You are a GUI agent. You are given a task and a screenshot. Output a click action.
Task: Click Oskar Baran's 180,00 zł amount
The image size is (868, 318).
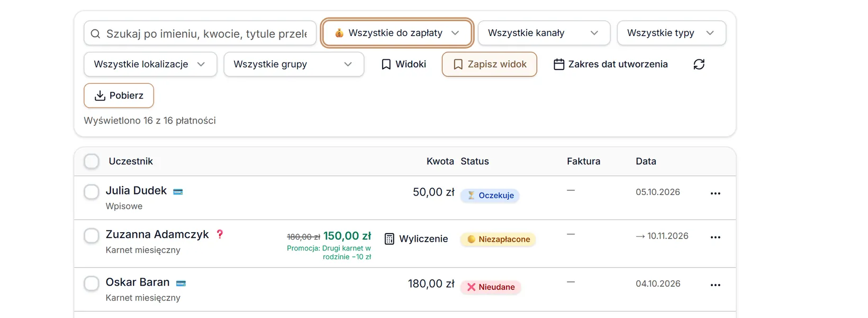431,284
